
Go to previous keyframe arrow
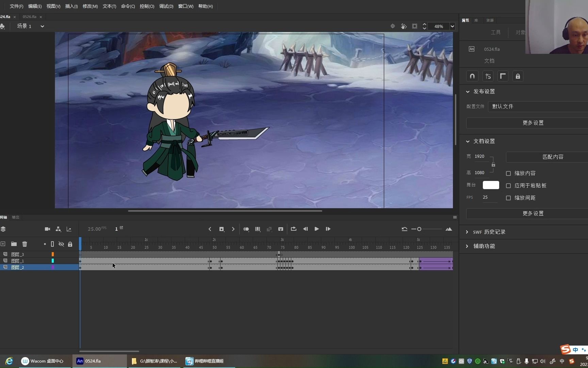point(210,229)
